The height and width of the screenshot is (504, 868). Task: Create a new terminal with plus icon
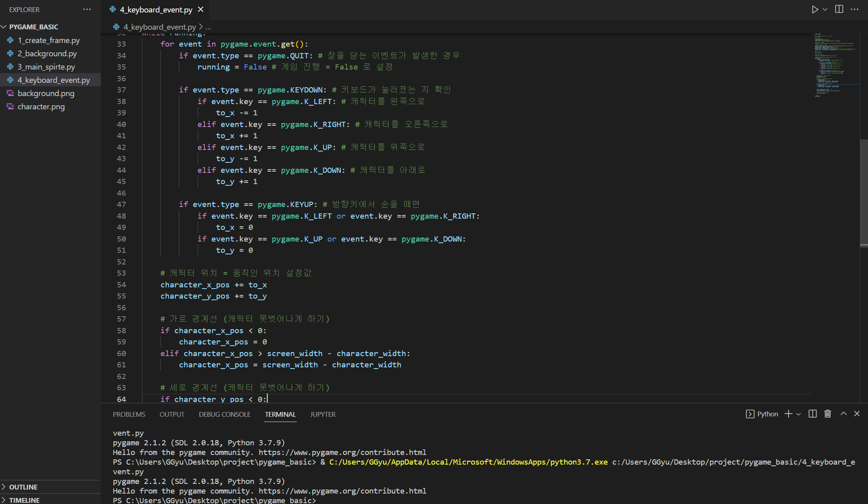[788, 414]
